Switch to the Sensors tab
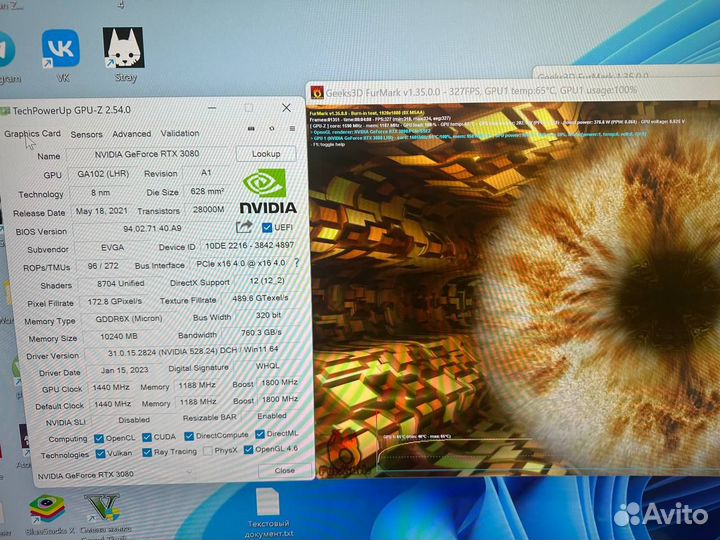The image size is (720, 540). click(86, 134)
